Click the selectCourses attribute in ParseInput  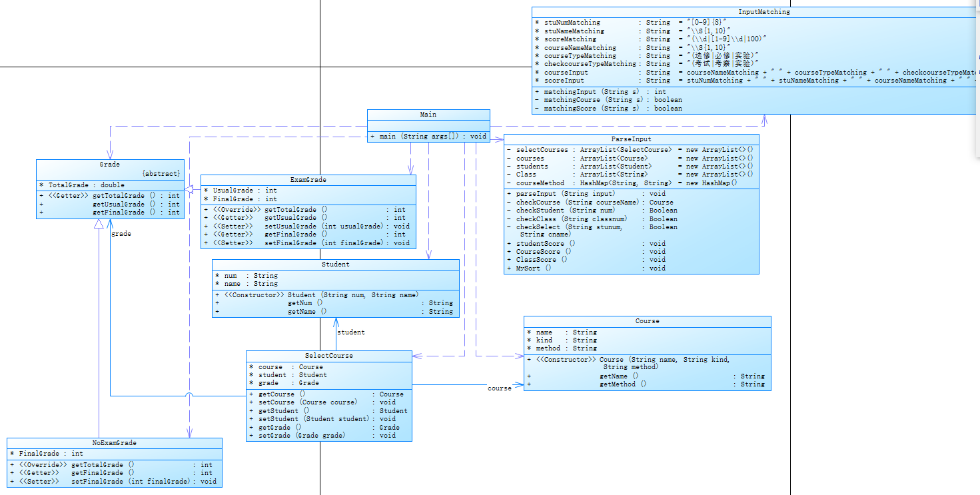click(630, 150)
